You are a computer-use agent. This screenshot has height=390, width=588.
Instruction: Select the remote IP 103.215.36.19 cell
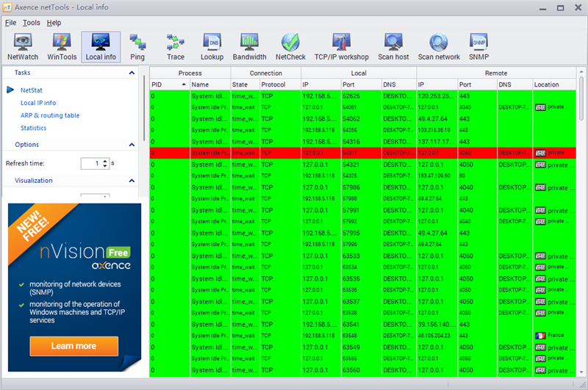tap(437, 130)
